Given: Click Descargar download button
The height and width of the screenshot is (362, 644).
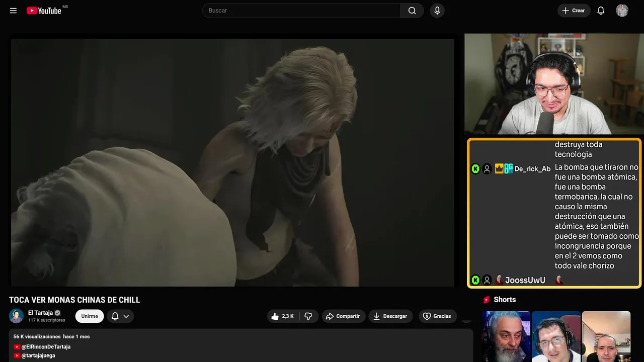Looking at the screenshot, I should click(390, 316).
